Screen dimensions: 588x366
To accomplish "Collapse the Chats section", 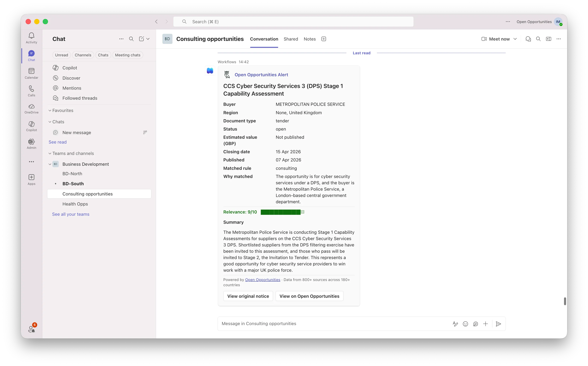I will click(x=50, y=122).
